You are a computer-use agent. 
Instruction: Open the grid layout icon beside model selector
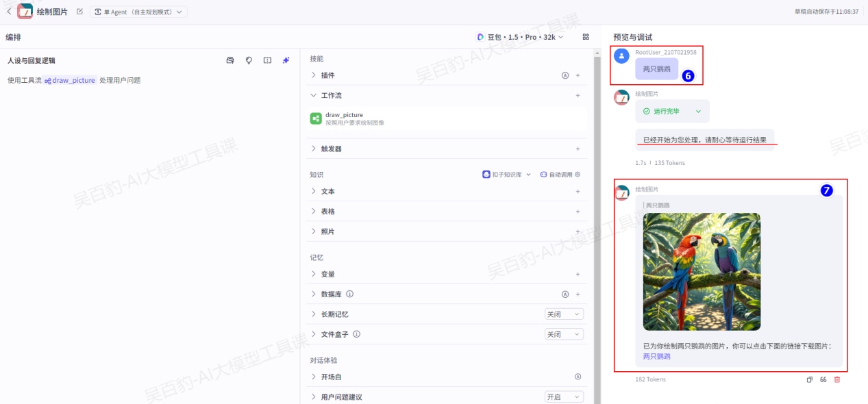[x=586, y=37]
